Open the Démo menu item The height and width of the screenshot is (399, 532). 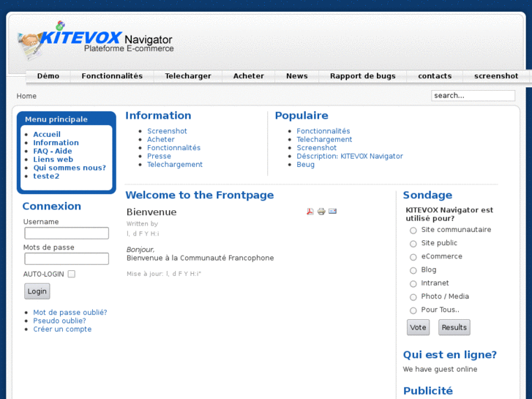[x=48, y=76]
